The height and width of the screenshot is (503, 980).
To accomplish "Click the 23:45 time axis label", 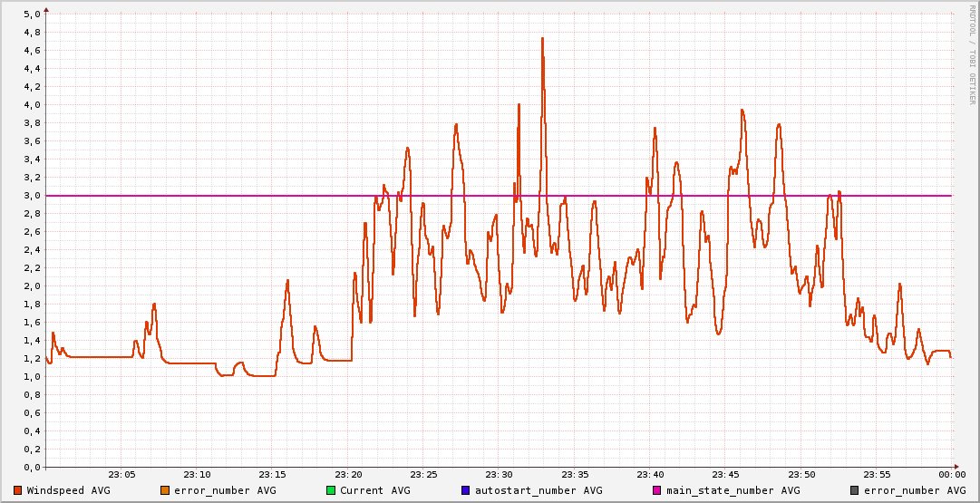I will pyautogui.click(x=725, y=475).
